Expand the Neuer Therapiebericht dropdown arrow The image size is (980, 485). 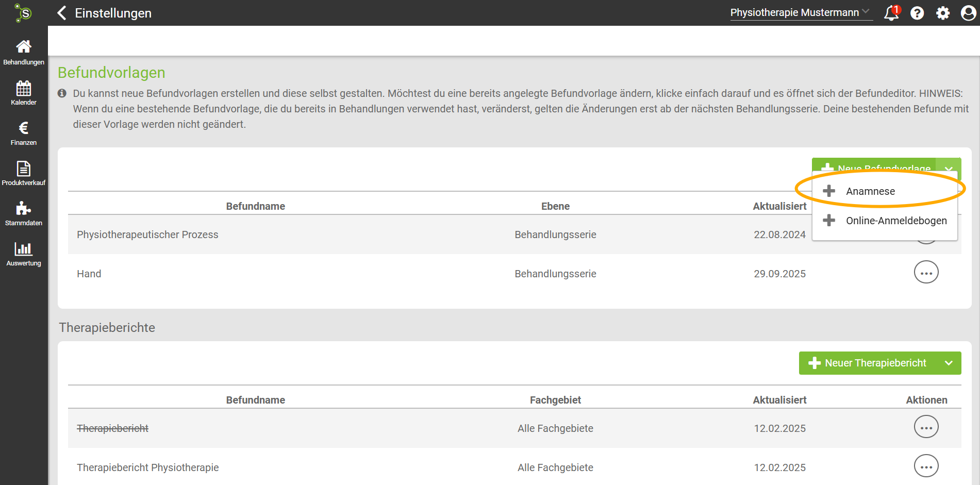click(x=949, y=363)
